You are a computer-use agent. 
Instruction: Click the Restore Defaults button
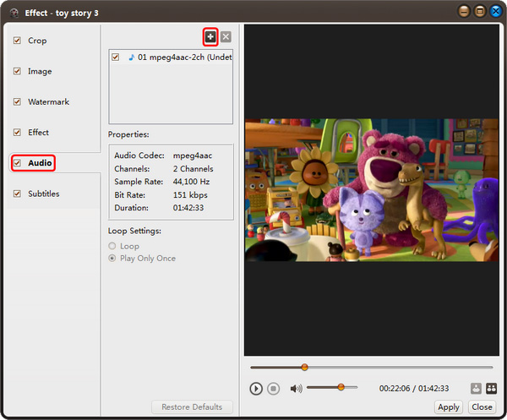click(192, 407)
